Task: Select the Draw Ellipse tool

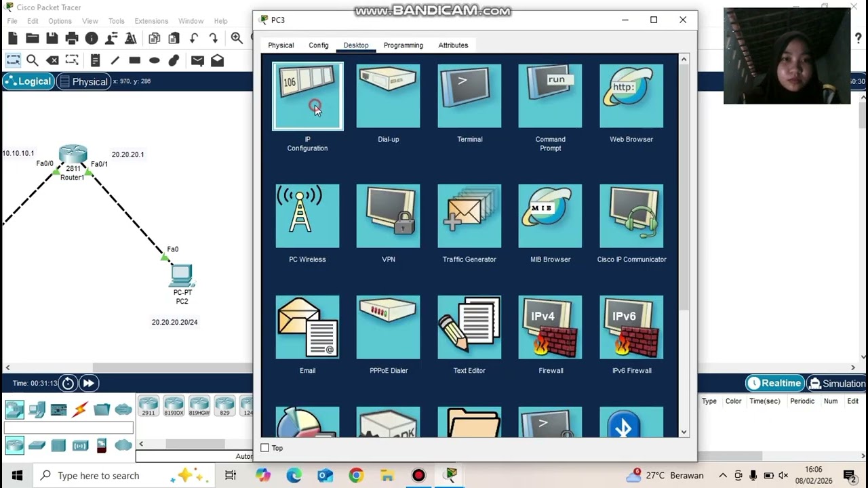Action: tap(155, 60)
